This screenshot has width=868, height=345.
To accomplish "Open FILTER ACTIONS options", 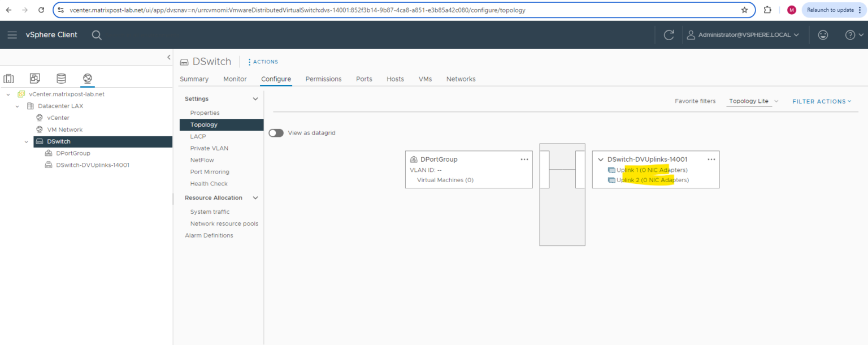I will coord(821,101).
